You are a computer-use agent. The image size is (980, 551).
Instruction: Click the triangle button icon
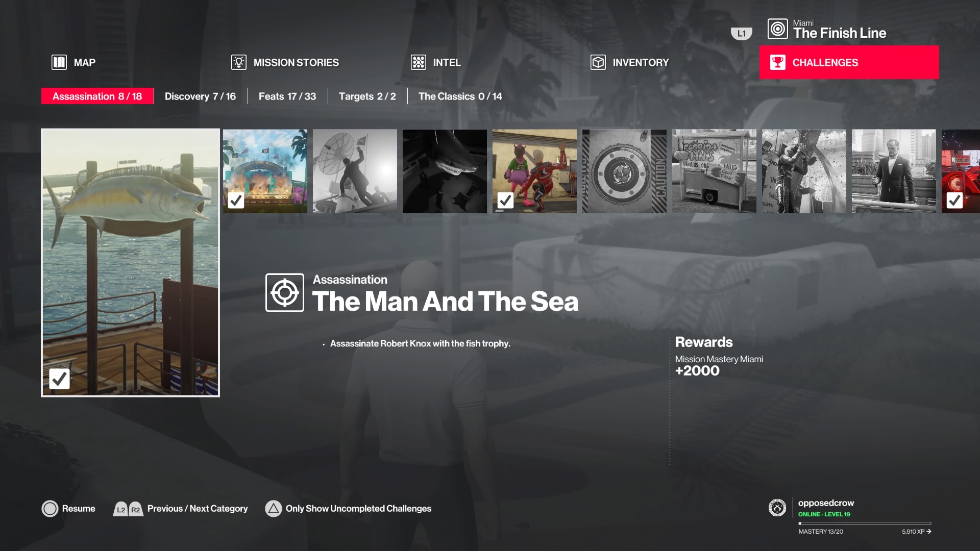click(x=274, y=509)
